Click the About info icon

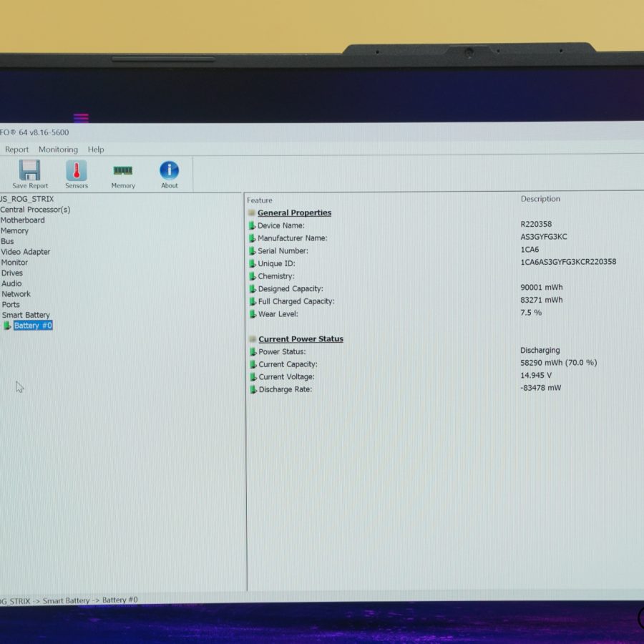click(169, 170)
